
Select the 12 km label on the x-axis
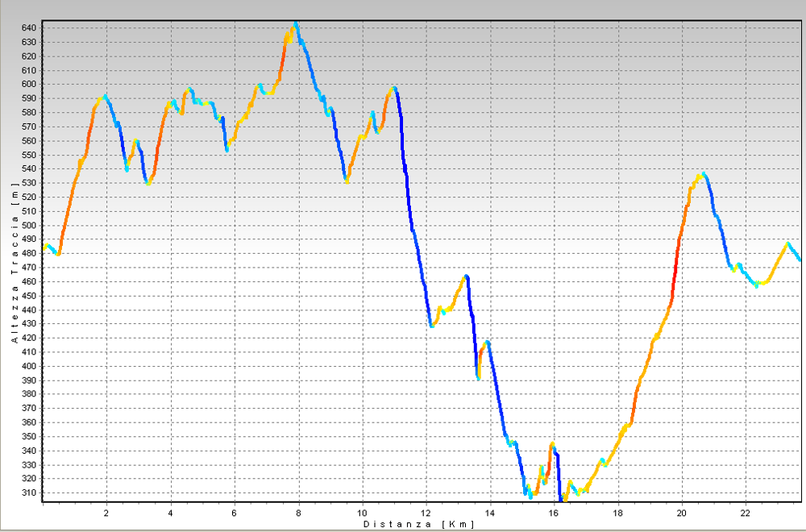[x=426, y=512]
